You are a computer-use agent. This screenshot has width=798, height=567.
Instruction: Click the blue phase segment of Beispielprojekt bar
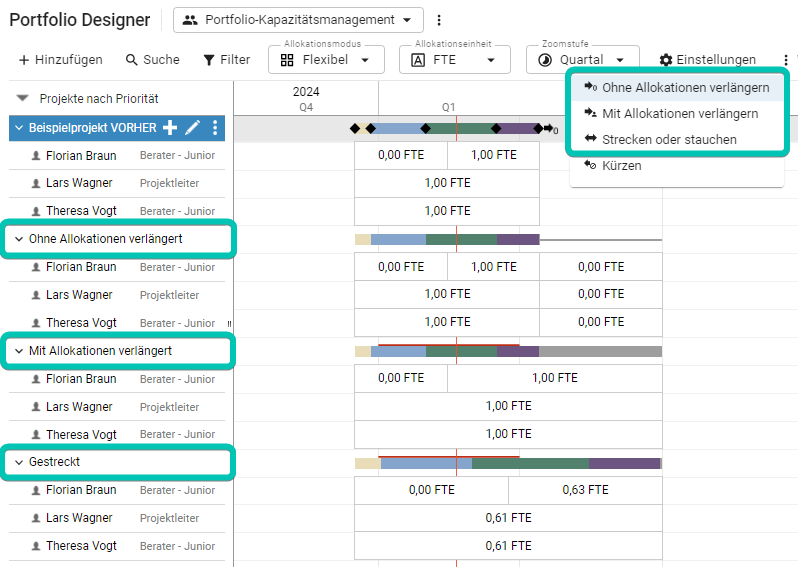pyautogui.click(x=398, y=128)
